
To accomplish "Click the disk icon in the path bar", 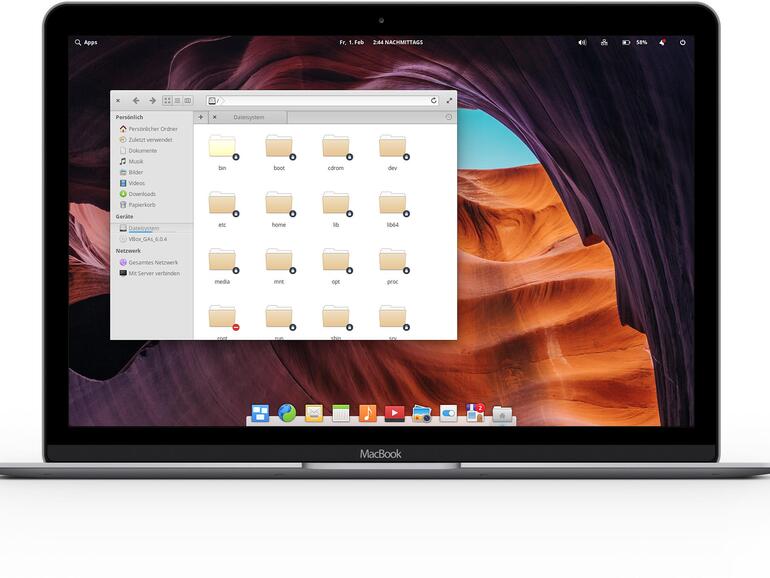I will pos(212,101).
